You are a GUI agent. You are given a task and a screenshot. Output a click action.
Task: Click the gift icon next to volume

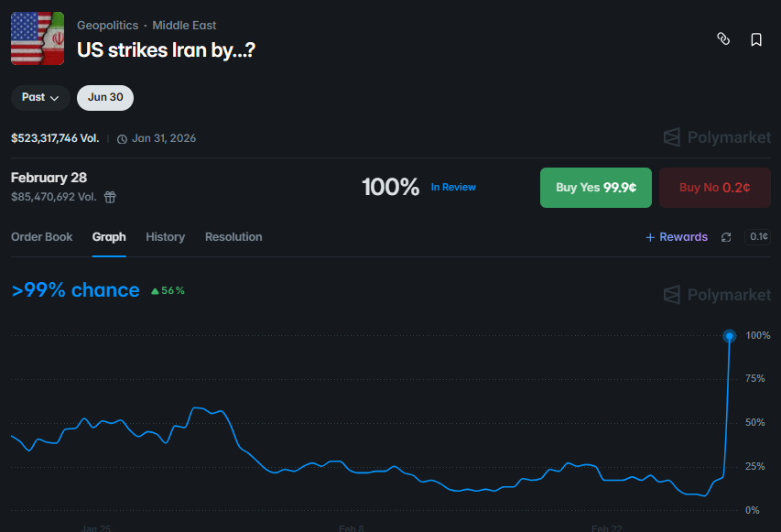(x=110, y=197)
